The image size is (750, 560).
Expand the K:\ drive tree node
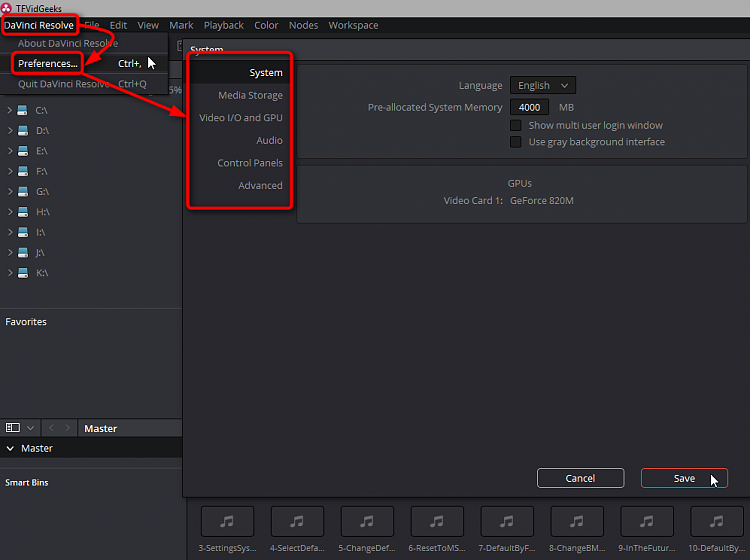click(x=10, y=273)
